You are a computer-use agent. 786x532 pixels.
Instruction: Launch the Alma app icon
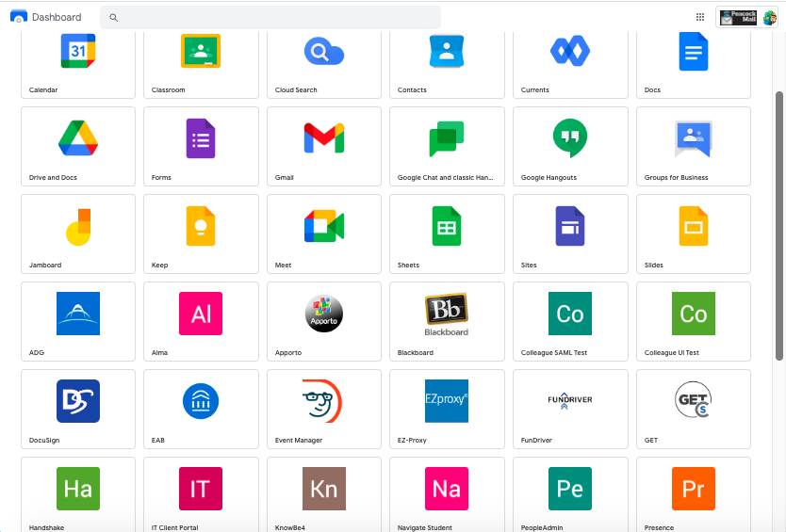(201, 314)
